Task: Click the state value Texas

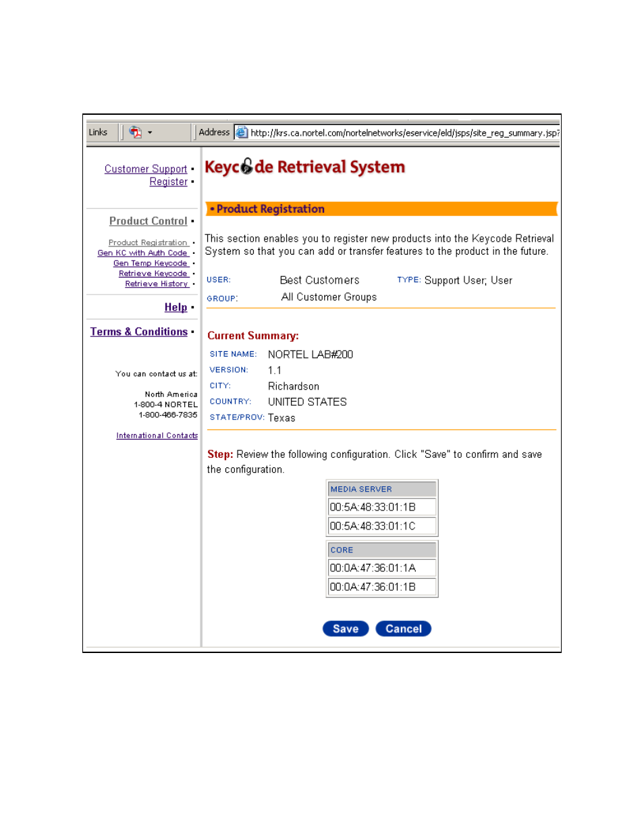Action: click(x=281, y=418)
